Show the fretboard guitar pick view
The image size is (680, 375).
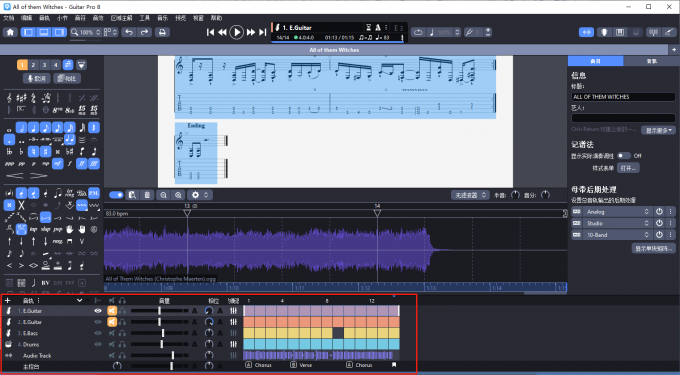604,32
